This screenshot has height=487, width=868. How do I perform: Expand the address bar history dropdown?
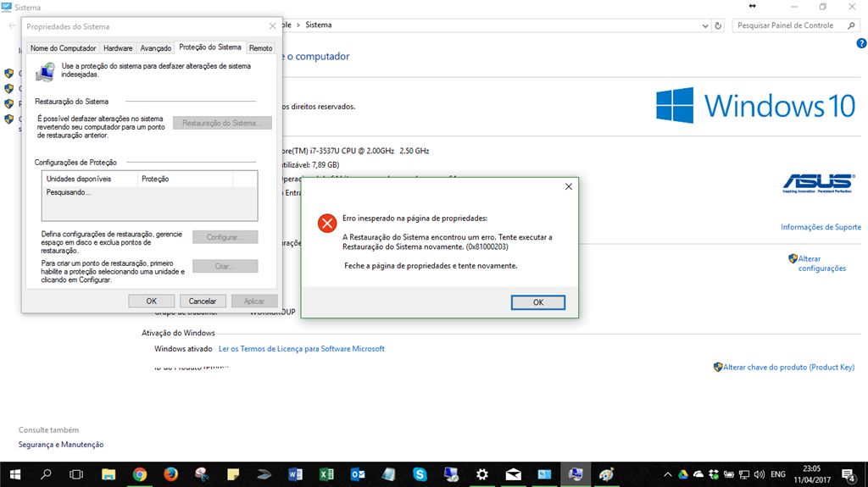tap(704, 25)
